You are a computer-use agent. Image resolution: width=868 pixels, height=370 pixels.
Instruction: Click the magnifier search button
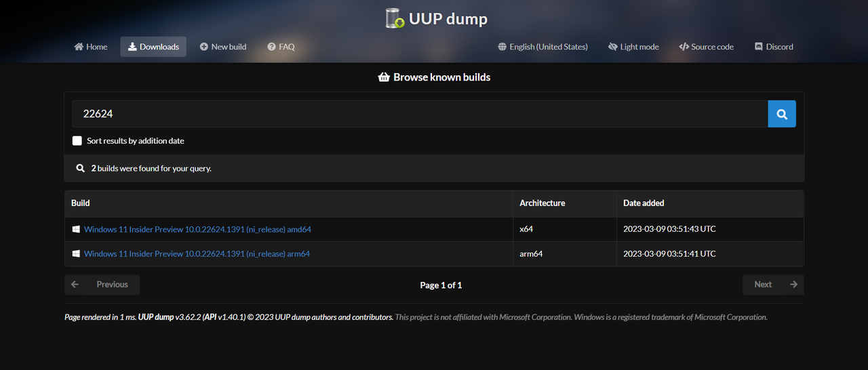point(782,114)
